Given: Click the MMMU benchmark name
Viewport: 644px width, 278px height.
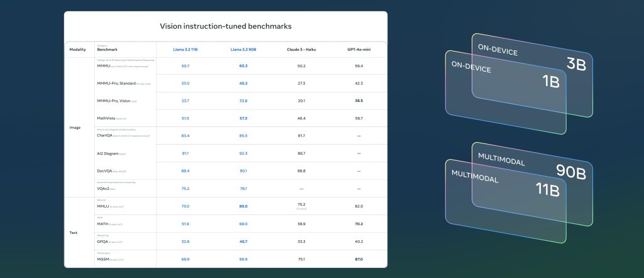Looking at the screenshot, I should click(103, 65).
